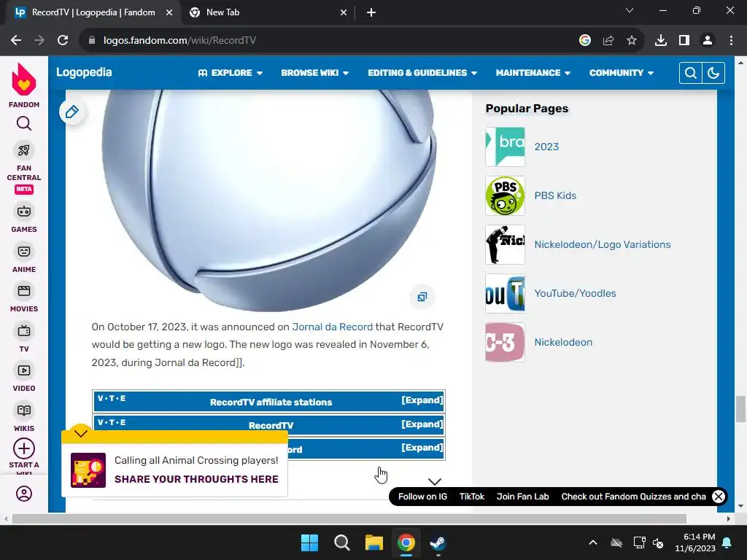747x560 pixels.
Task: Enlarge the globe logo image icon
Action: point(422,297)
